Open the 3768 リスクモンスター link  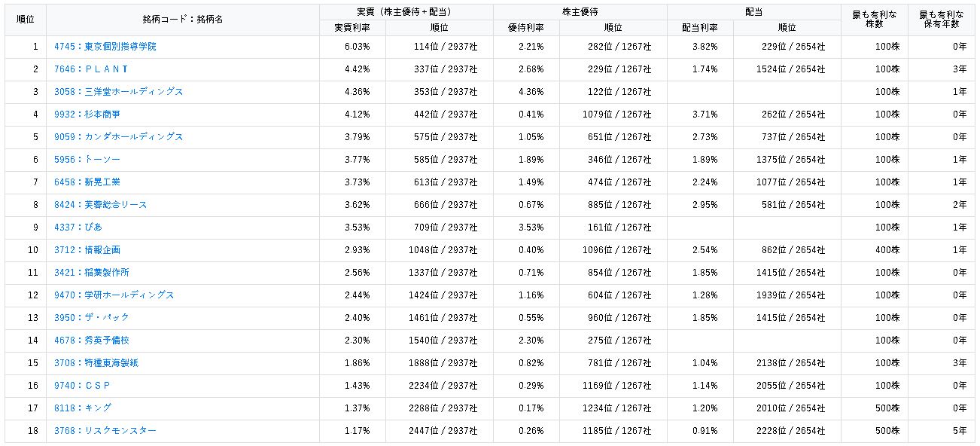click(105, 431)
